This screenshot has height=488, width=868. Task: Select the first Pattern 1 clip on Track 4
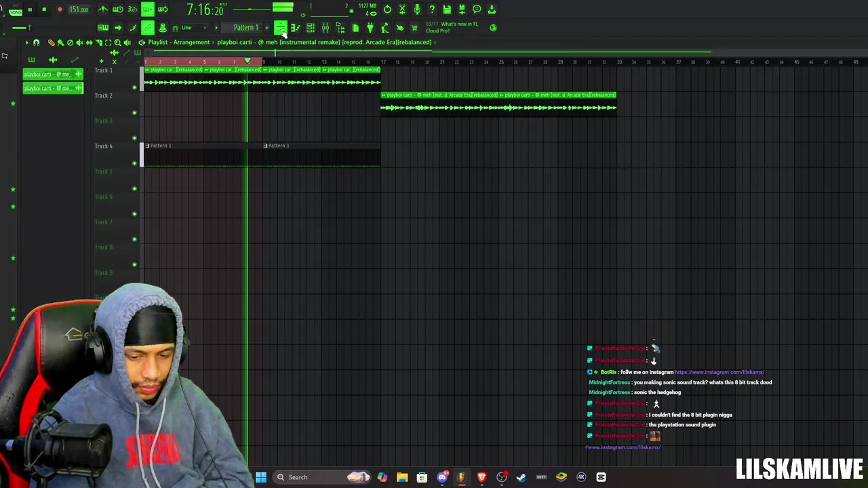[202, 155]
